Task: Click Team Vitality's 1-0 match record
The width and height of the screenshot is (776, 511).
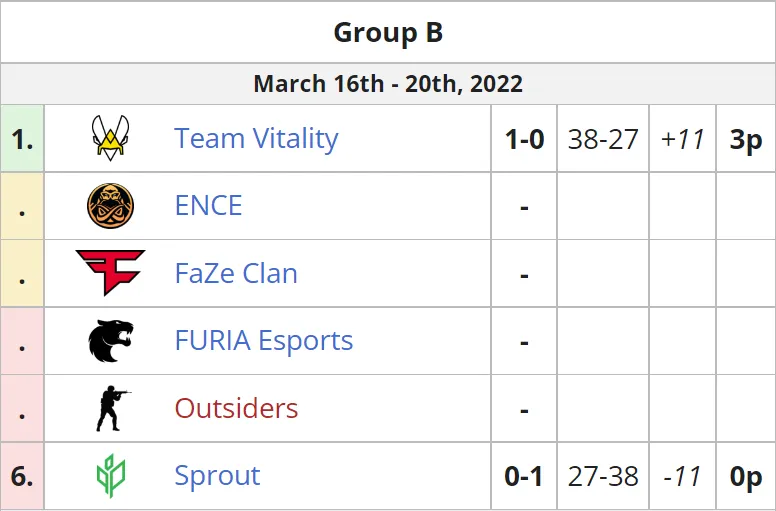Action: tap(524, 139)
